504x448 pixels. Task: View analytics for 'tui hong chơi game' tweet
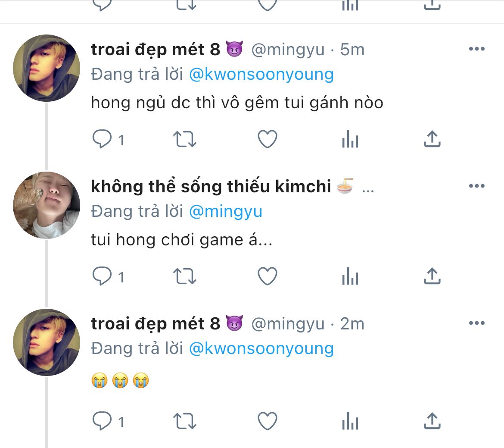(350, 276)
